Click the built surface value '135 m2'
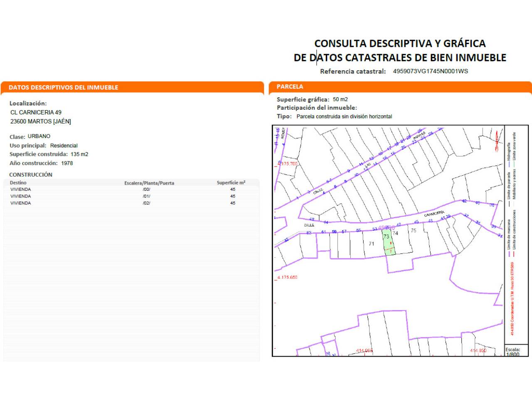The image size is (532, 399). click(x=79, y=154)
